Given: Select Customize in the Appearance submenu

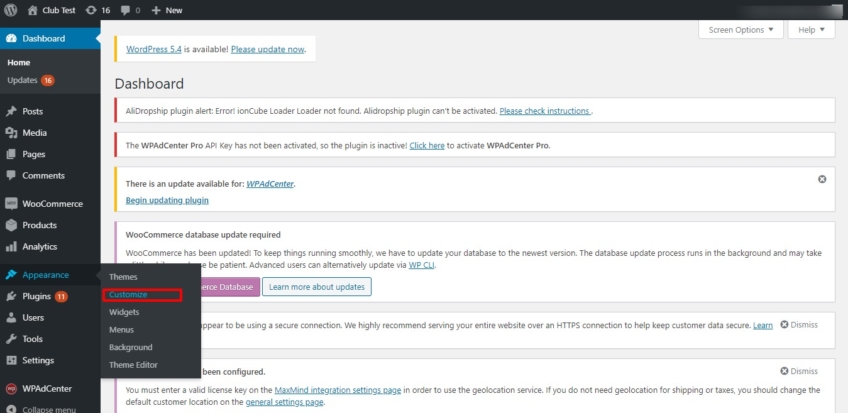Looking at the screenshot, I should (128, 295).
